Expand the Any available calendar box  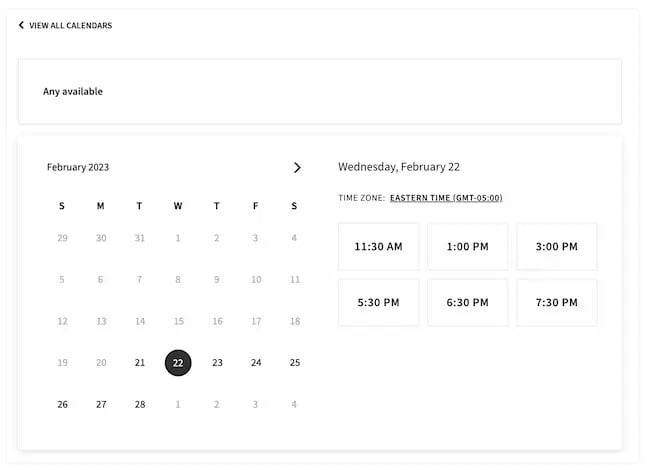(x=319, y=91)
